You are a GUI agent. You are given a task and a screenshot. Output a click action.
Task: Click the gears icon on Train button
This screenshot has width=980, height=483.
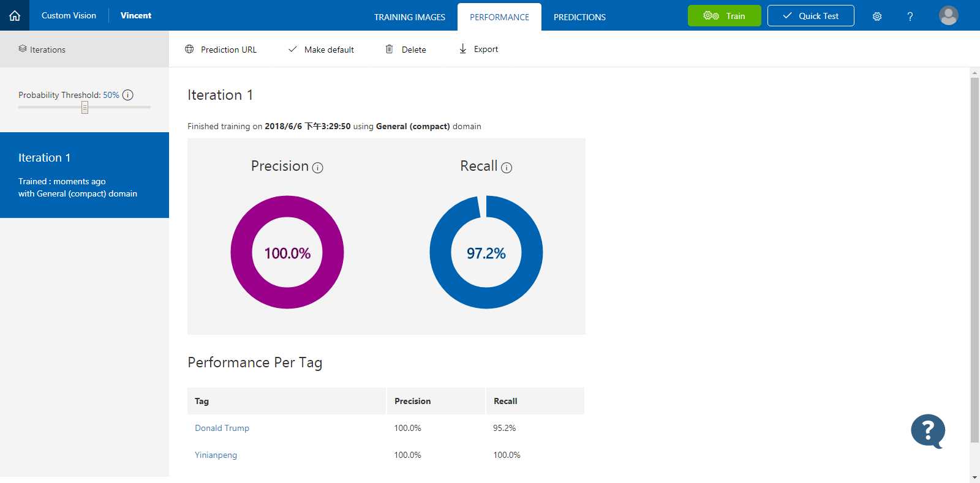711,16
